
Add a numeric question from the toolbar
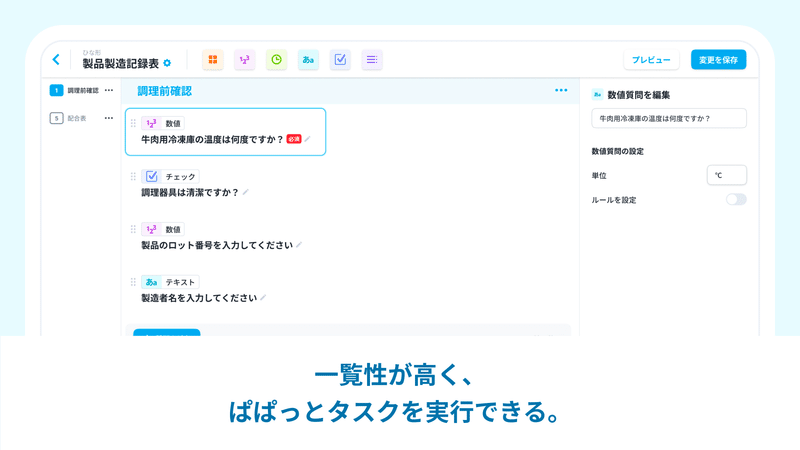244,60
